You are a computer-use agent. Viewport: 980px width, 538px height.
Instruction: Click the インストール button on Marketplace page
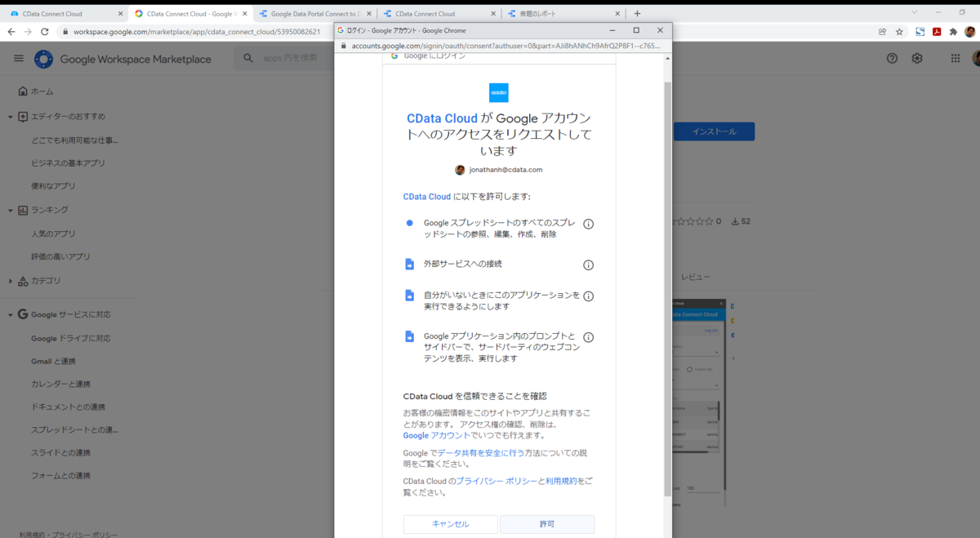pos(714,131)
